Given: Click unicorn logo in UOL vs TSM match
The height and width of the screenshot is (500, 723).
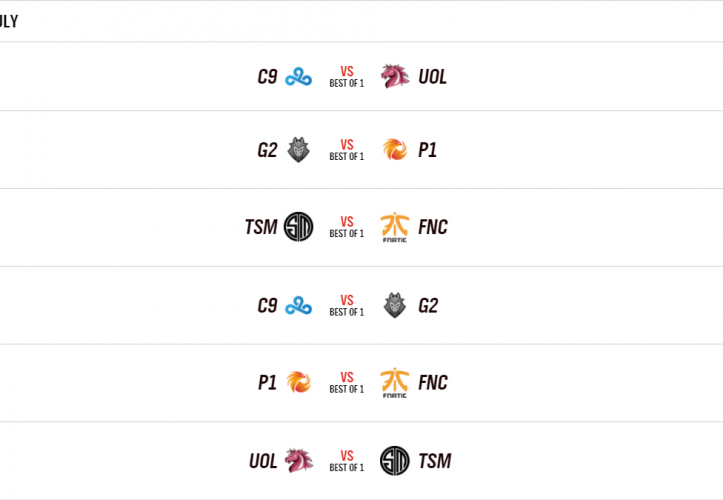Looking at the screenshot, I should (x=298, y=460).
